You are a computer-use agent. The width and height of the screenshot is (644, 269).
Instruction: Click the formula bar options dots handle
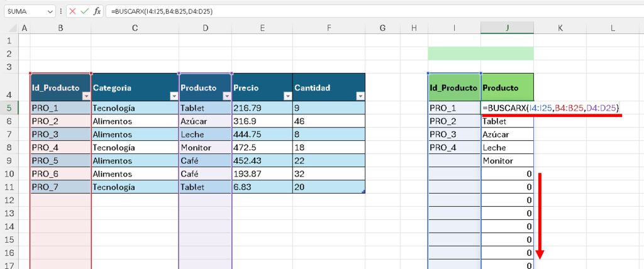coord(61,11)
